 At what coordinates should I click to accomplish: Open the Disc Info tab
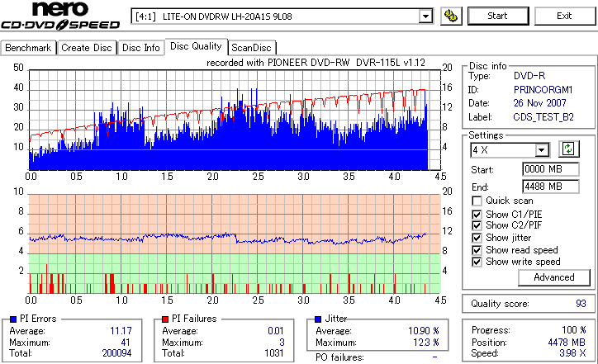140,48
